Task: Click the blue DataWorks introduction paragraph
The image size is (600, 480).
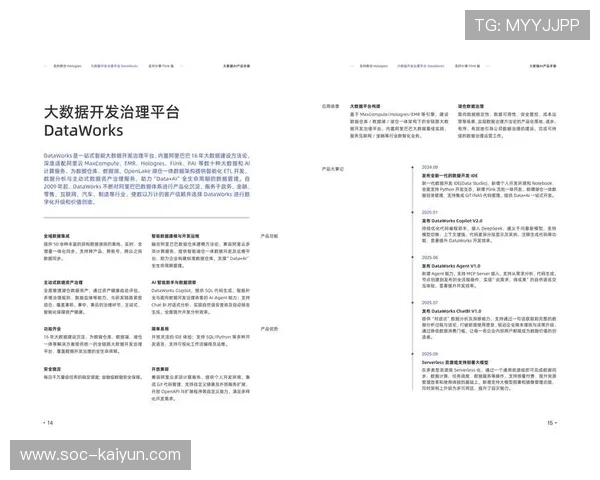Action: 147,179
